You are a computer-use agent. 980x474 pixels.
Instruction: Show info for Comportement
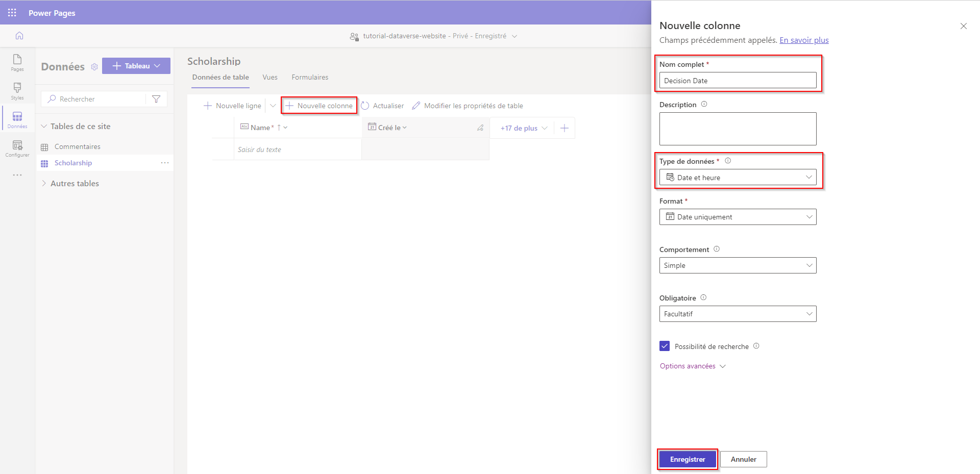[717, 249]
